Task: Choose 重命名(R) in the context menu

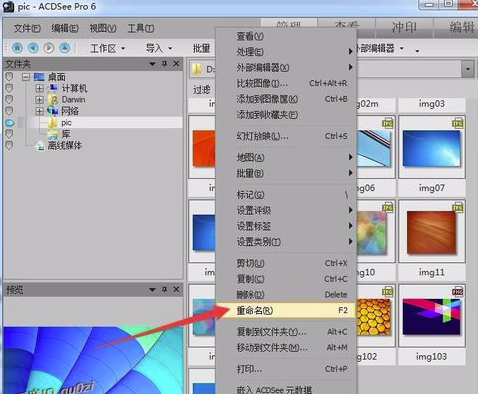Action: [x=286, y=310]
